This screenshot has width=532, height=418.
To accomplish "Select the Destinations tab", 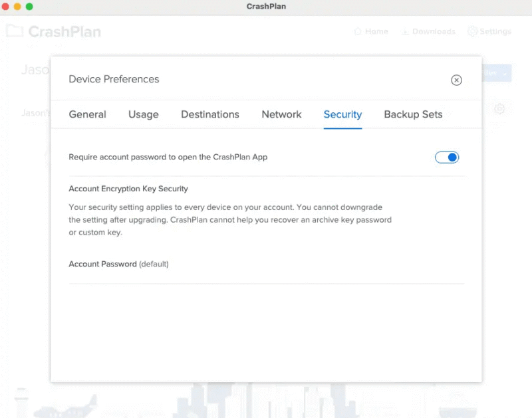I will click(210, 114).
